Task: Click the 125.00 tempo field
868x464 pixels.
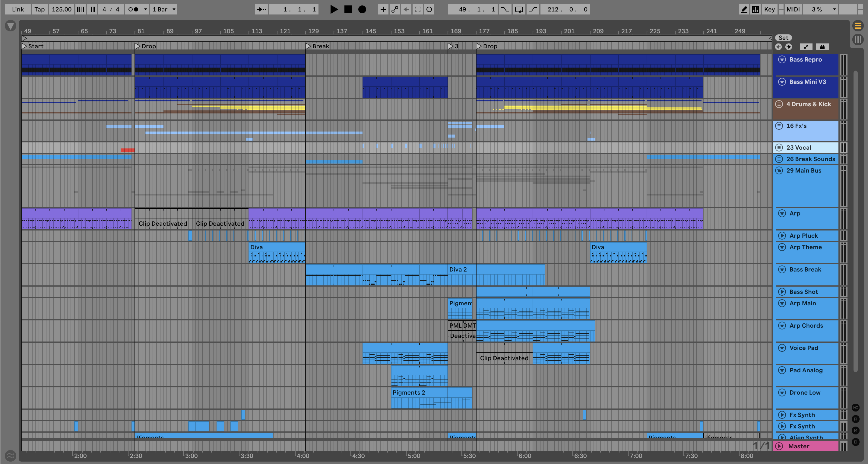Action: [x=61, y=9]
